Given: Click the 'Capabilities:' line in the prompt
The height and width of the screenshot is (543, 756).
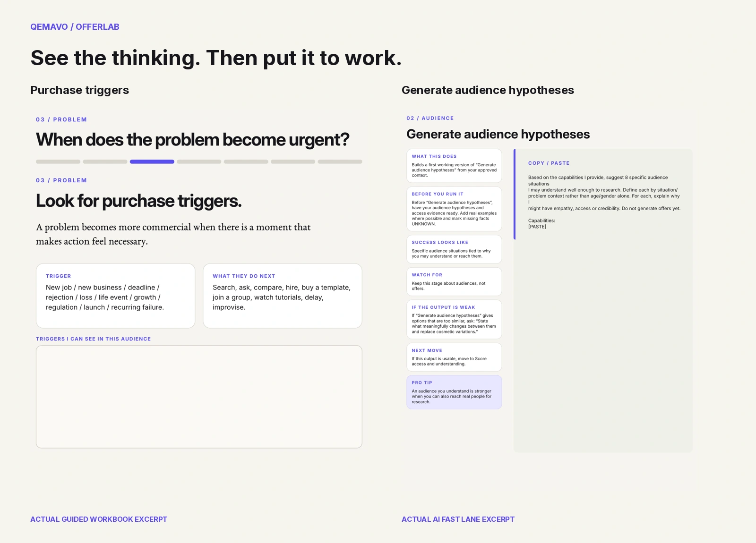Looking at the screenshot, I should click(x=541, y=221).
